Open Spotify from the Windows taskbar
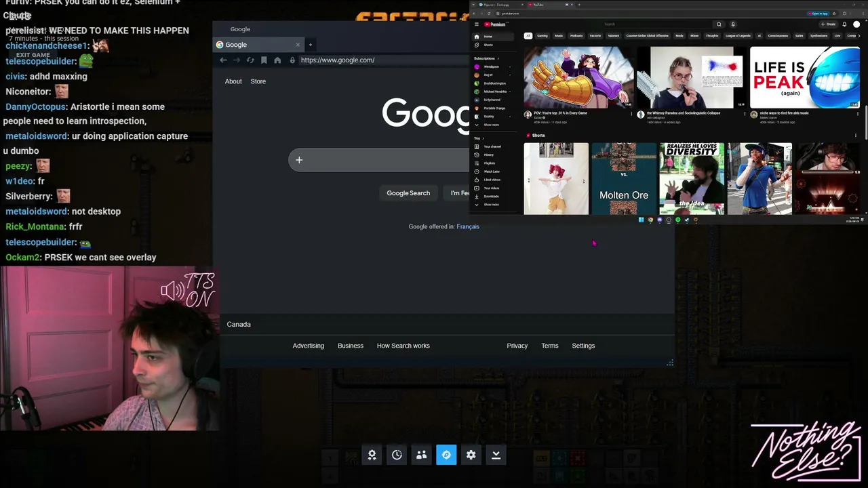The width and height of the screenshot is (868, 488). pos(677,220)
